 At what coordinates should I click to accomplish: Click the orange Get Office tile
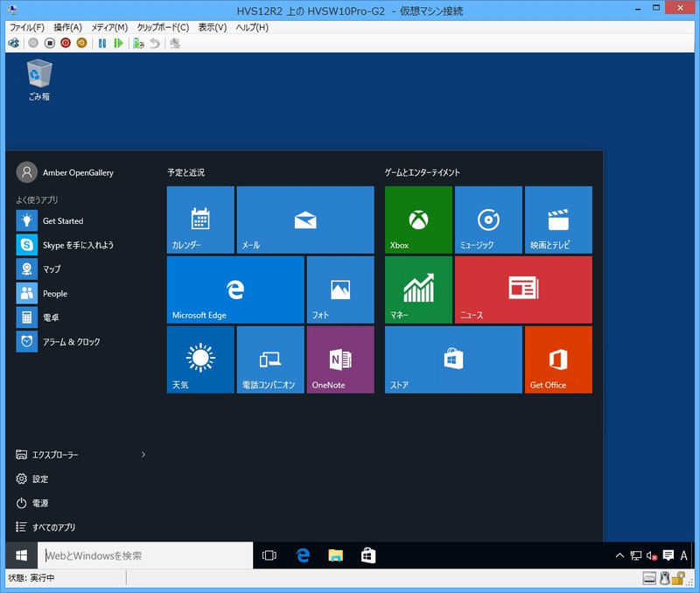(558, 359)
